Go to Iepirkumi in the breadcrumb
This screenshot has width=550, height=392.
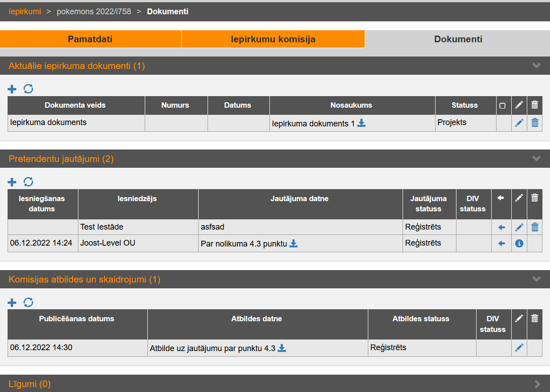25,12
